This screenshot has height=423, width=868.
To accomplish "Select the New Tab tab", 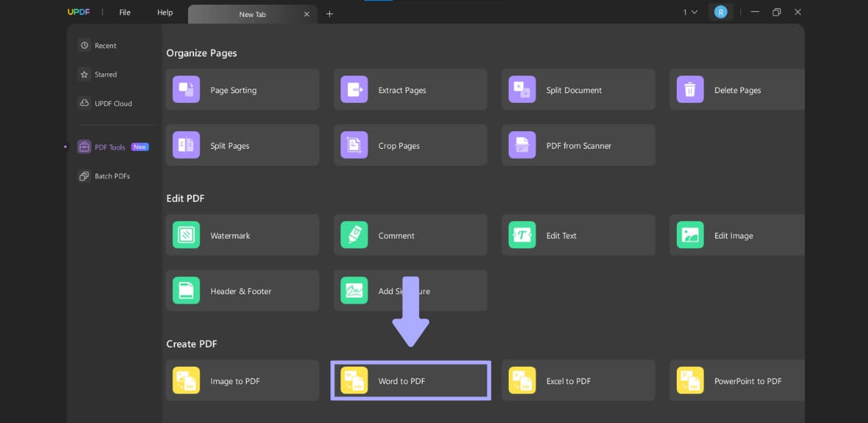I will [x=253, y=14].
